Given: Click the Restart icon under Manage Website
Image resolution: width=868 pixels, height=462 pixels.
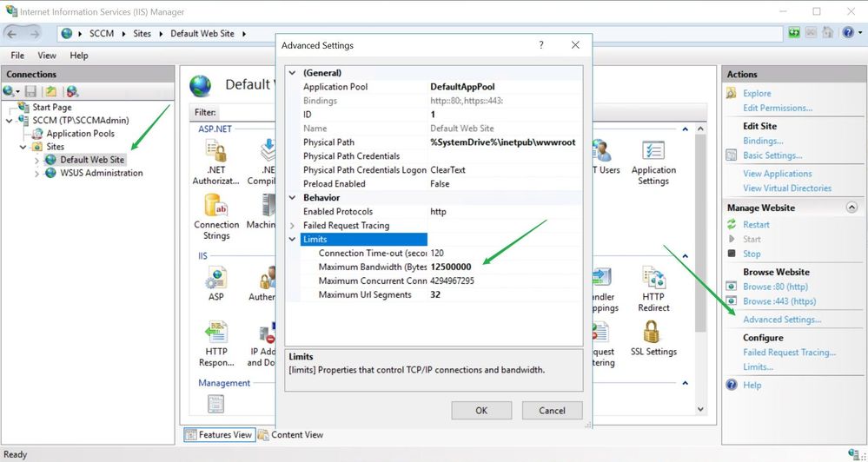Looking at the screenshot, I should [732, 224].
